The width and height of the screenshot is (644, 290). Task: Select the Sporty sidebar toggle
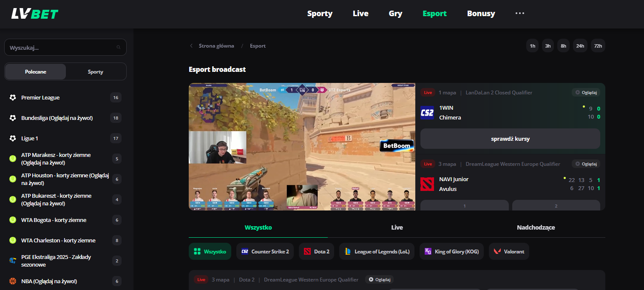pos(96,72)
